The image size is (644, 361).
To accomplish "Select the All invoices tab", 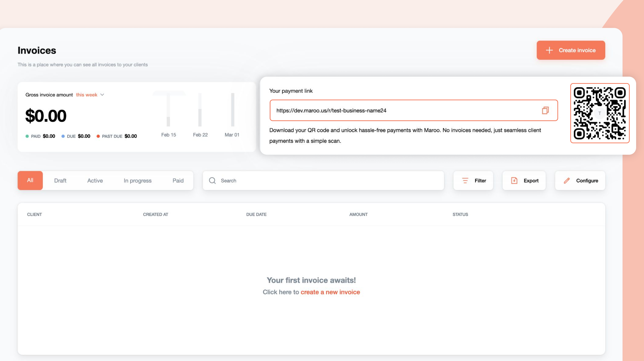I will [x=30, y=180].
